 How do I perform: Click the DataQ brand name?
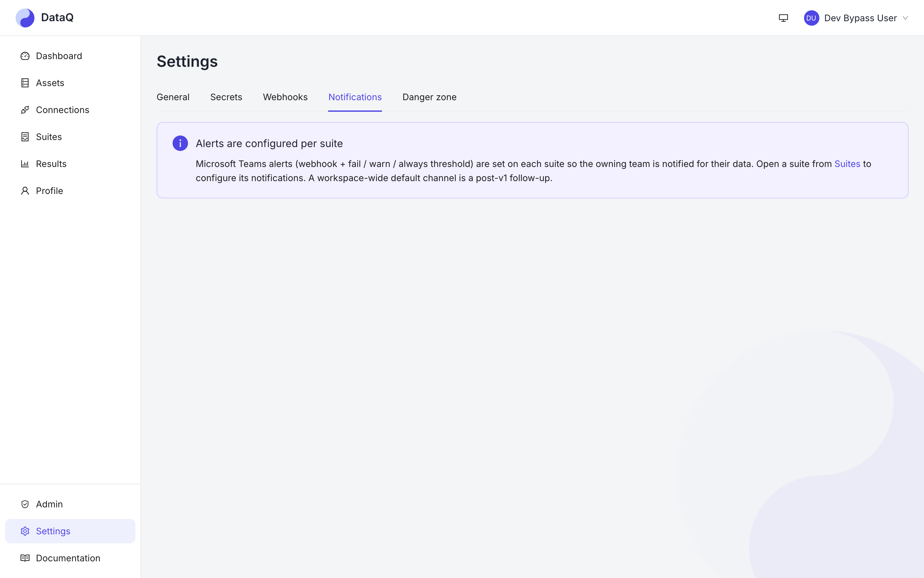pos(57,18)
